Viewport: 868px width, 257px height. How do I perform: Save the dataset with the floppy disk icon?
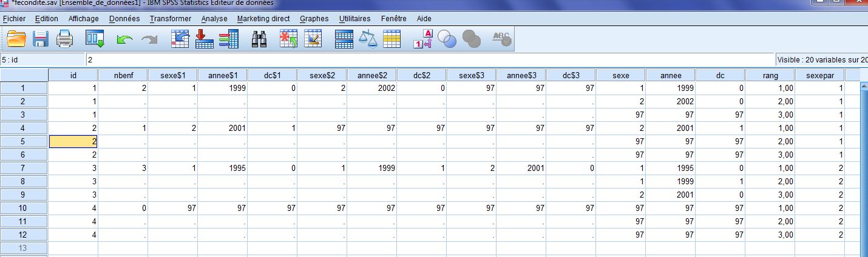41,39
